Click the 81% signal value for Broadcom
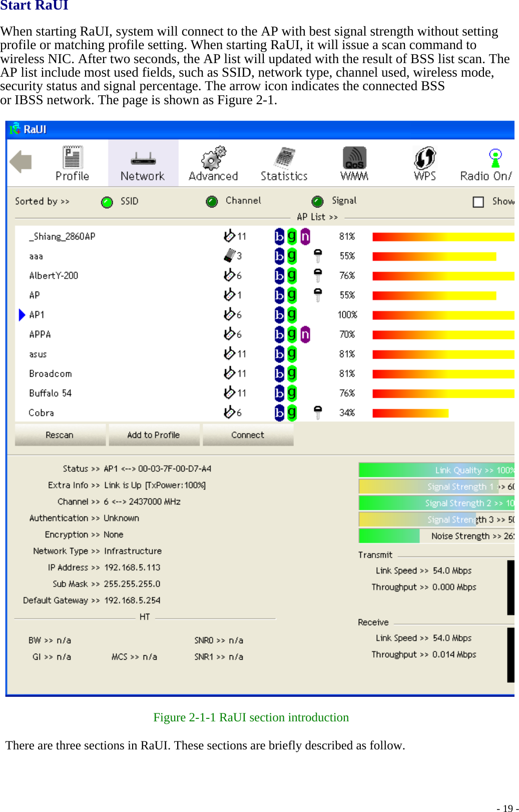 point(347,374)
